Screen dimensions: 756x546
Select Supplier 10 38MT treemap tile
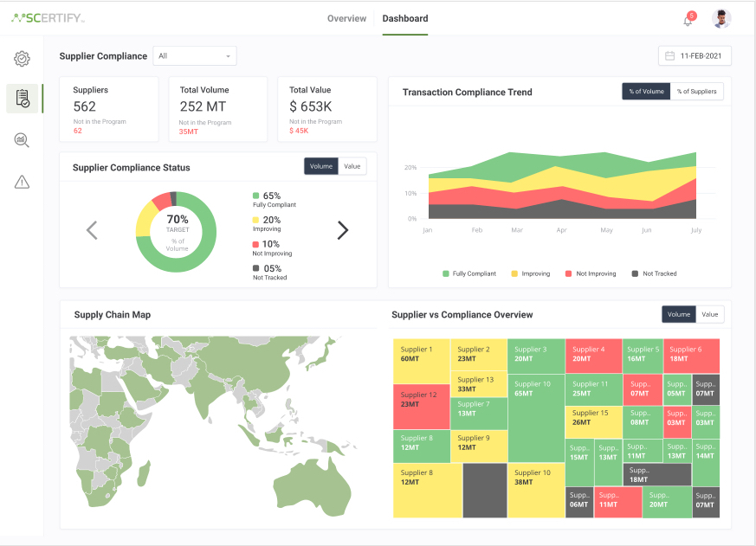click(536, 491)
